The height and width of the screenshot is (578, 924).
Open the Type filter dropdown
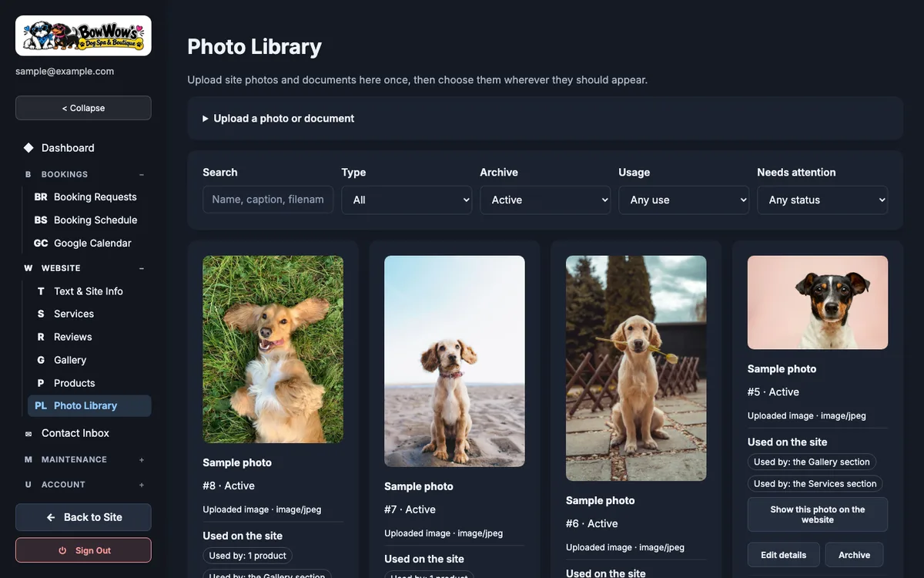(407, 200)
